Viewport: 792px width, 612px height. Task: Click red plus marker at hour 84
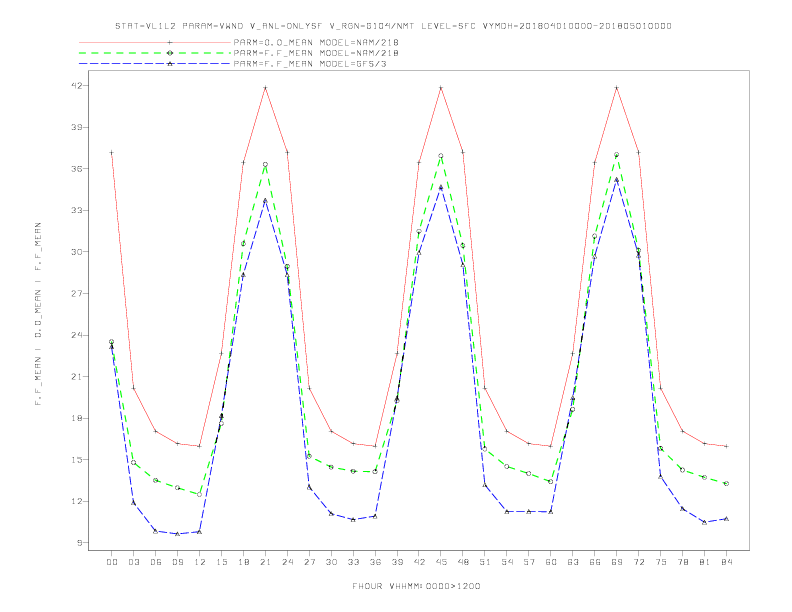[726, 446]
